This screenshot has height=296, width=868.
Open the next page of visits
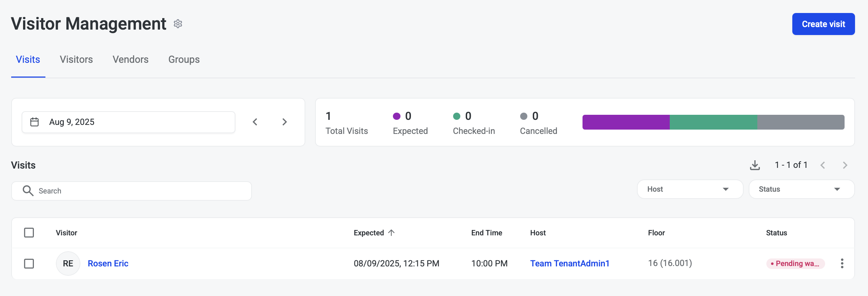[x=845, y=165]
